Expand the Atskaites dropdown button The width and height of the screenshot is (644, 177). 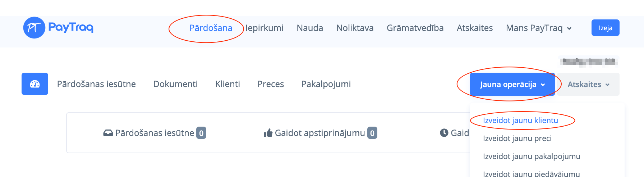[588, 84]
